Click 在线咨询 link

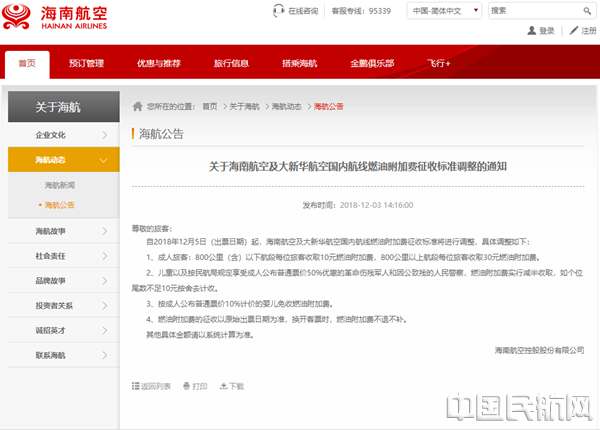(303, 11)
